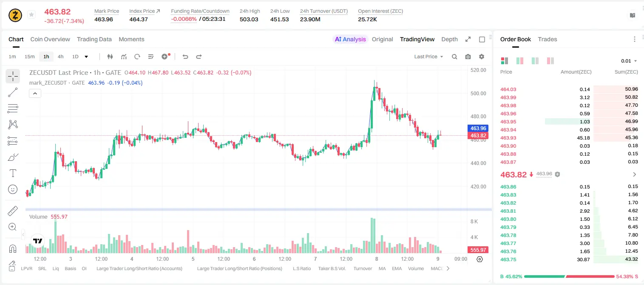
Task: Take a chart snapshot with camera icon
Action: pos(468,57)
